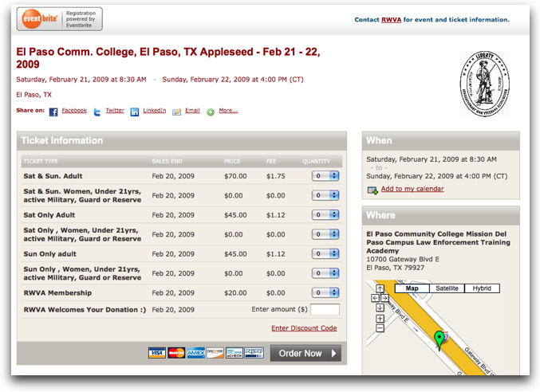The height and width of the screenshot is (392, 540).
Task: Click the Order Now button
Action: point(305,353)
